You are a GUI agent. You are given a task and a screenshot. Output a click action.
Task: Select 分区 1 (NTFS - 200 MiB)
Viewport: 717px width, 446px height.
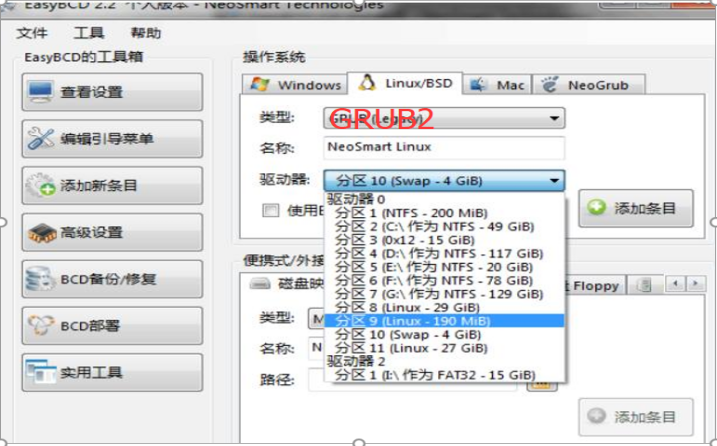(x=444, y=213)
